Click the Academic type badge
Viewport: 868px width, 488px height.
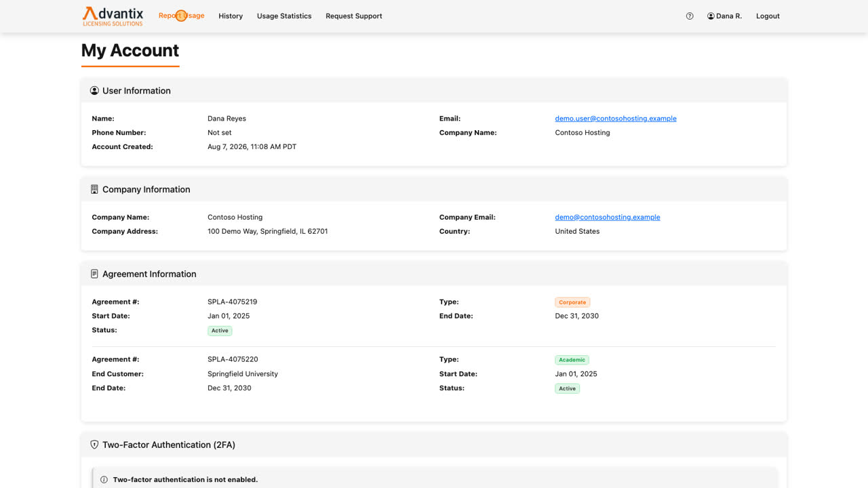(572, 361)
